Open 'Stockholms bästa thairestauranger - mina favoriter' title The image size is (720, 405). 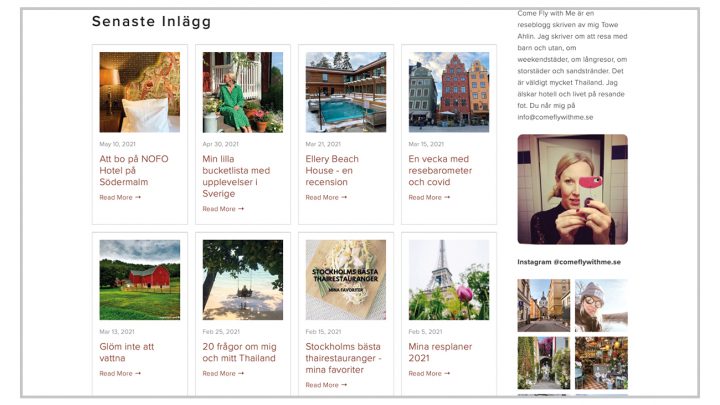tap(343, 358)
